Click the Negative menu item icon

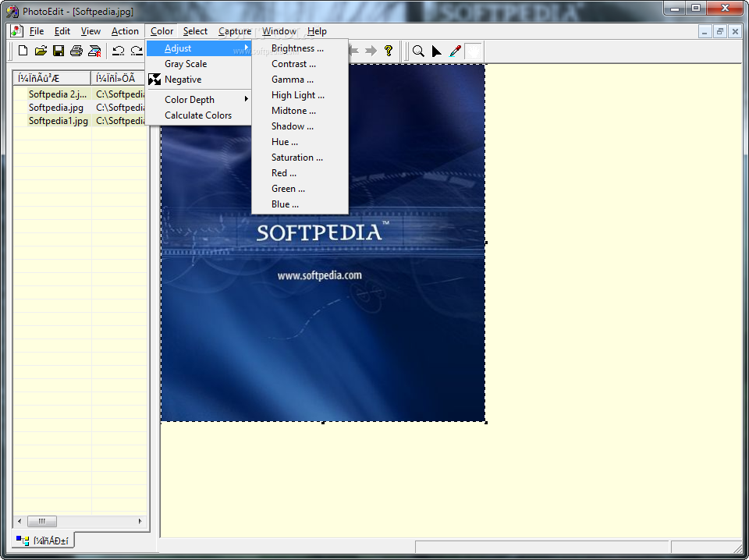click(154, 80)
